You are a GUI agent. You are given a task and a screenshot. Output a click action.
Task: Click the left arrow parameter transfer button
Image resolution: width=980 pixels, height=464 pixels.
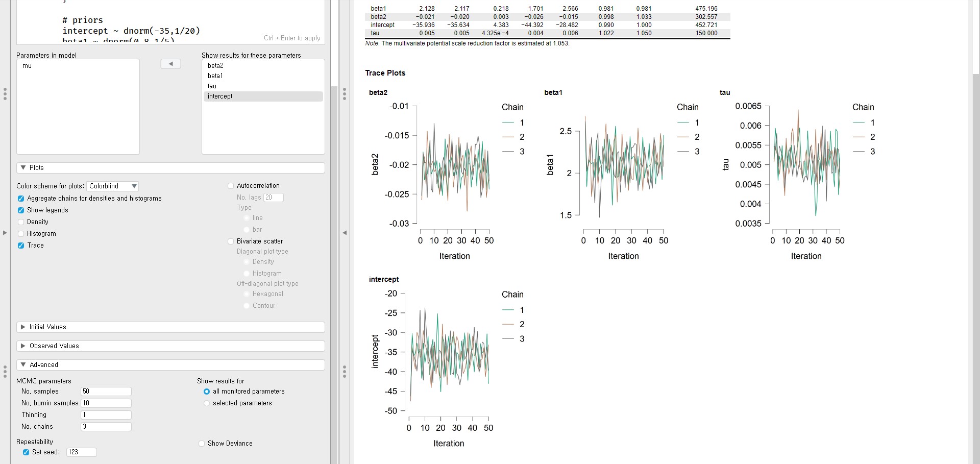pos(170,64)
